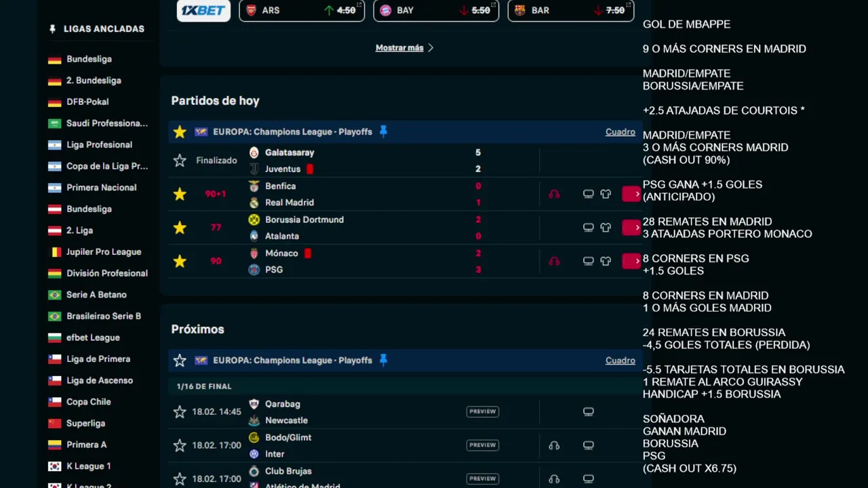
Task: Unstar the Benfica vs Real Madrid match
Action: coord(180,194)
